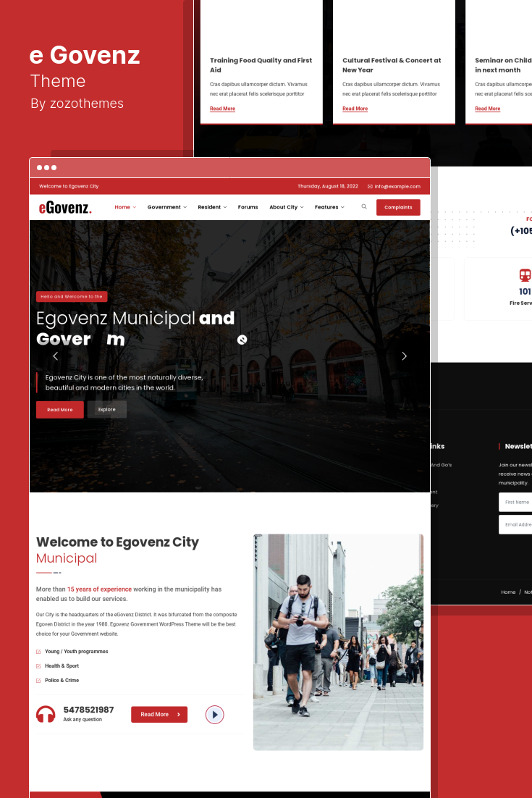
Task: Click Read More button on hero slider
Action: (x=60, y=410)
